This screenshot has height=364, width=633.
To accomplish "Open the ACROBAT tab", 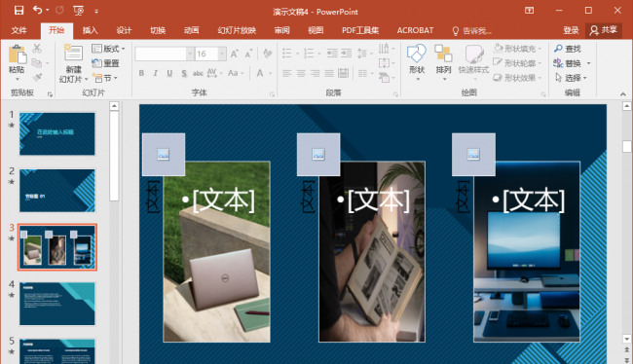I will coord(415,30).
